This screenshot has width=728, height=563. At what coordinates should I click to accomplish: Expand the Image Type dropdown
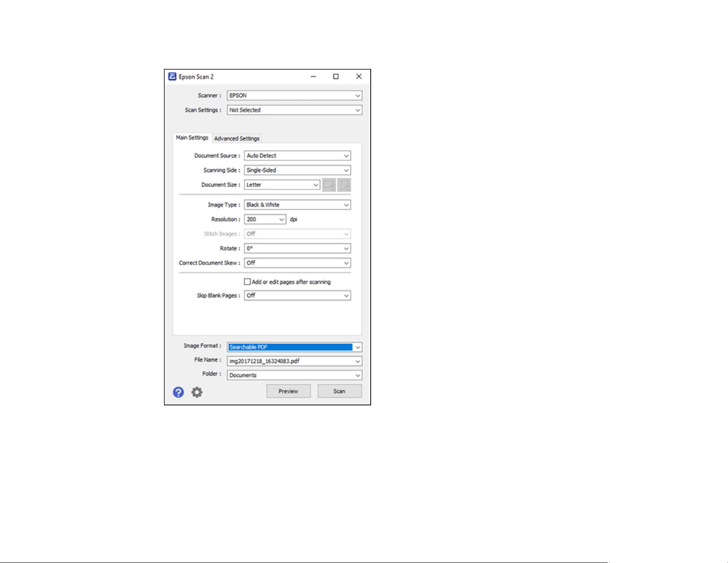[x=297, y=205]
